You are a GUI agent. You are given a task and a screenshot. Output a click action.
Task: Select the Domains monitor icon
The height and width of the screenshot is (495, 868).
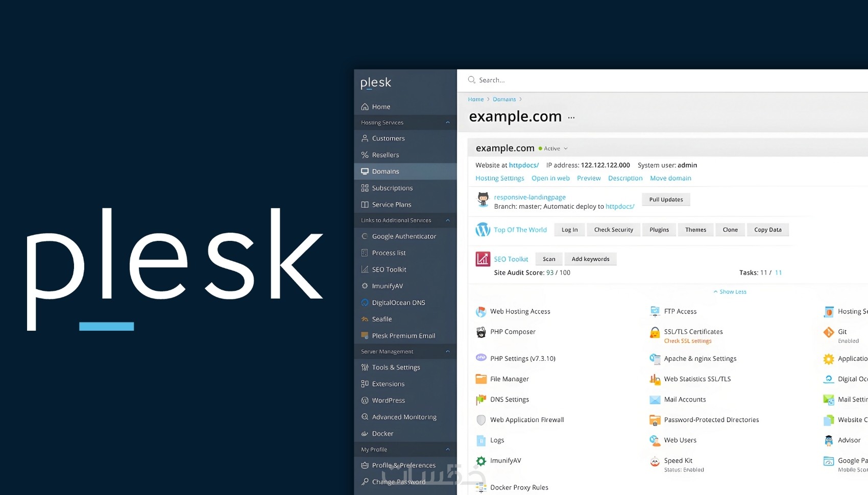click(x=365, y=171)
